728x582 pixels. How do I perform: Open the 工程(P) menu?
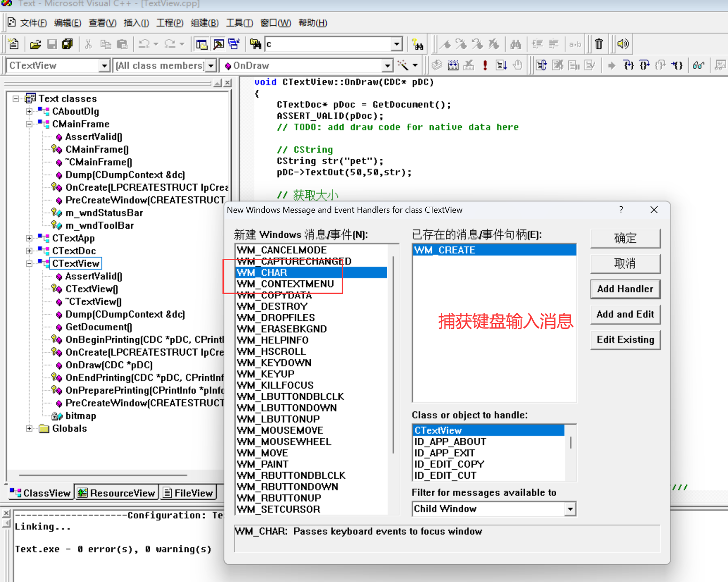(x=170, y=23)
